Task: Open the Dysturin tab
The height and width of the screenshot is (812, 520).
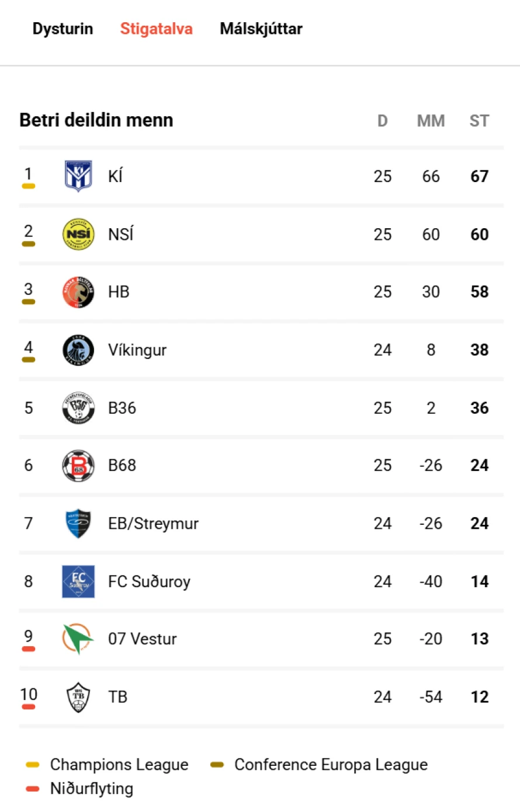Action: [x=63, y=29]
